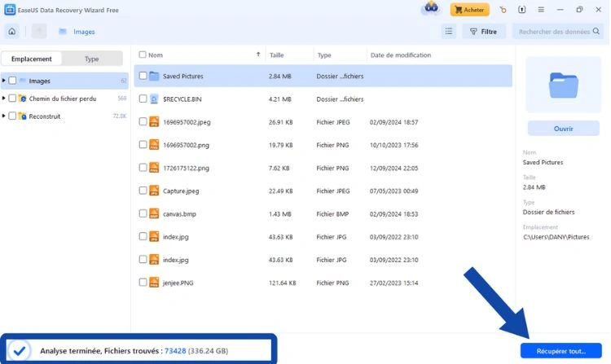611x364 pixels.
Task: Expand the Chemin du fichier perdu node
Action: [x=4, y=99]
